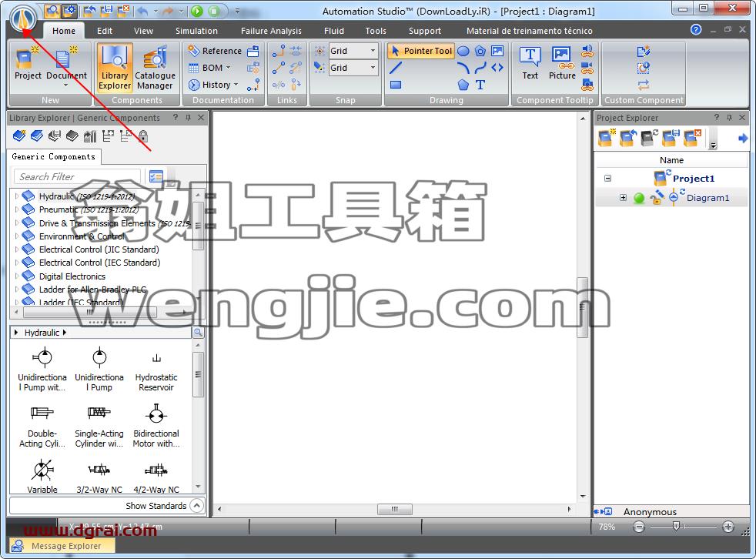Pin the Library Explorer panel

click(188, 117)
